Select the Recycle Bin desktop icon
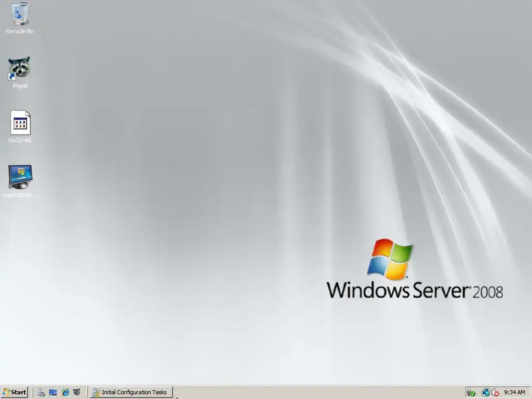Image resolution: width=532 pixels, height=399 pixels. click(x=20, y=18)
